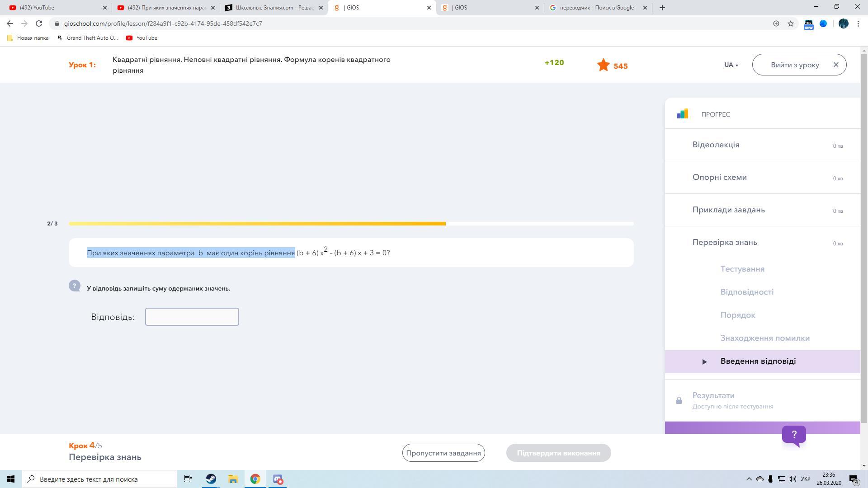Open Відеолекція section in the sidebar
Screen dimensions: 868x488
click(x=716, y=145)
